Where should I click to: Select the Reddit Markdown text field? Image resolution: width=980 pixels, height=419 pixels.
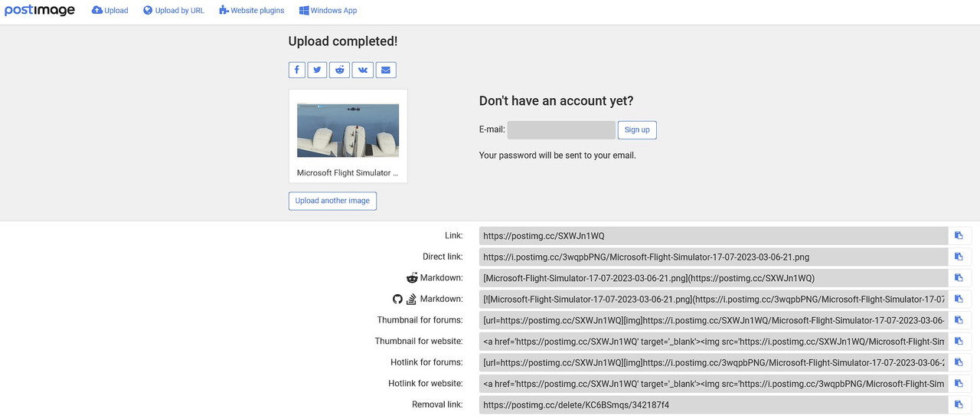click(x=714, y=278)
